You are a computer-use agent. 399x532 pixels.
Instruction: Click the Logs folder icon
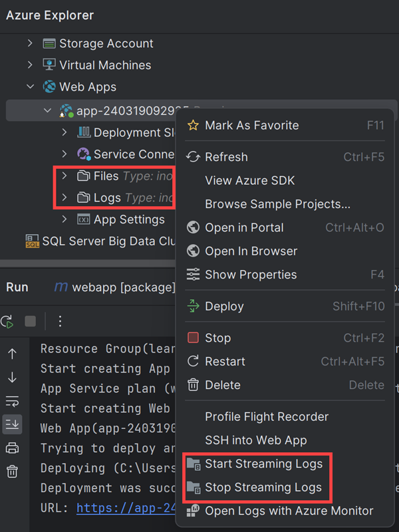pos(84,198)
